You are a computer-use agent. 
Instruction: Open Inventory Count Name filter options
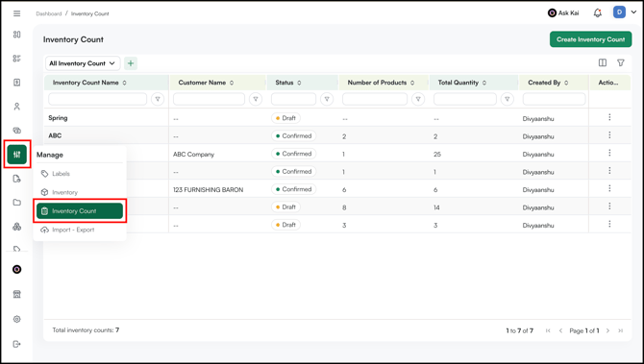[x=158, y=99]
